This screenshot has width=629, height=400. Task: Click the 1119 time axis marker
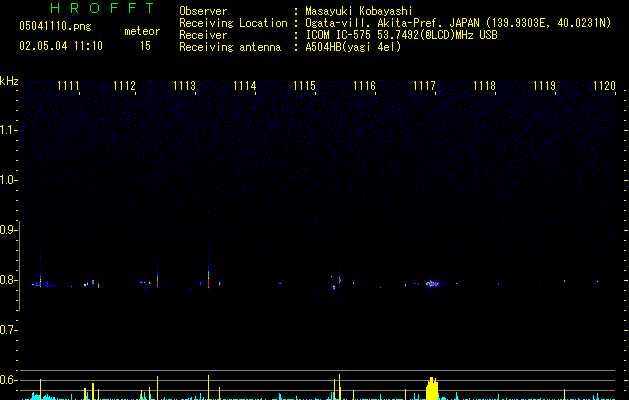coord(544,86)
